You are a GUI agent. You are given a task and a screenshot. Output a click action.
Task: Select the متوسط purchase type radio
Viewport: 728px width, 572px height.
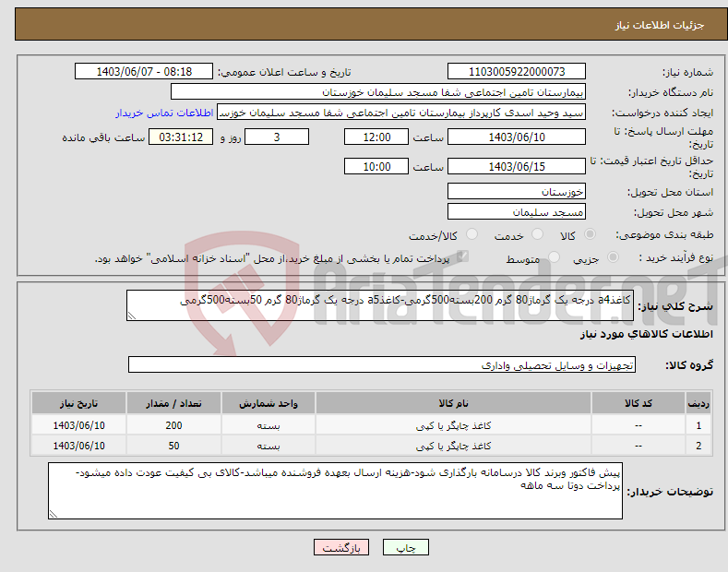(x=554, y=257)
